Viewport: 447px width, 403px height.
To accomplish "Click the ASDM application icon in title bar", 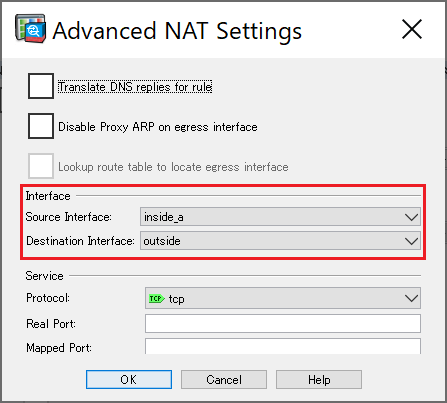I will [x=30, y=29].
